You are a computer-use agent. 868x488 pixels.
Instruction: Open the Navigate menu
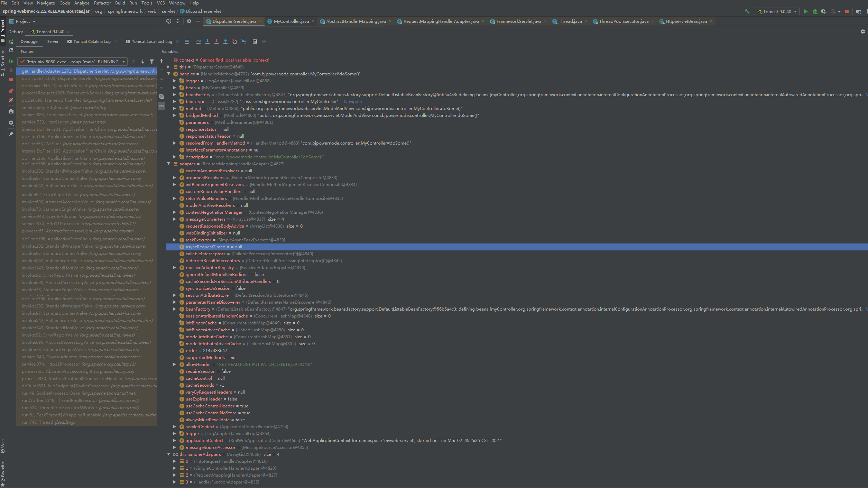(46, 3)
